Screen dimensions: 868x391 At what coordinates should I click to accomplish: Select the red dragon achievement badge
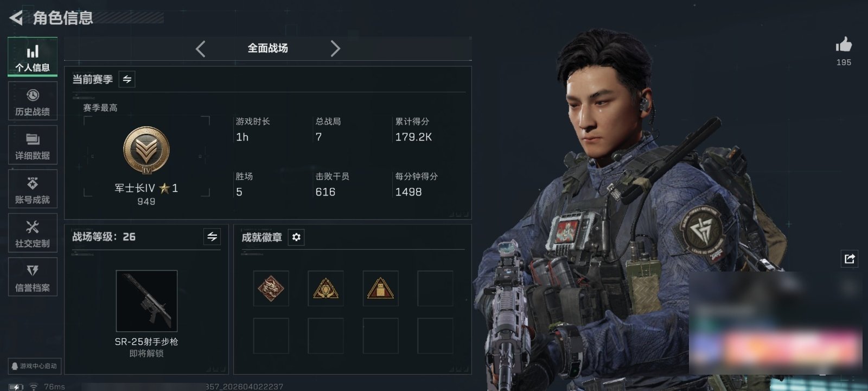pos(271,288)
